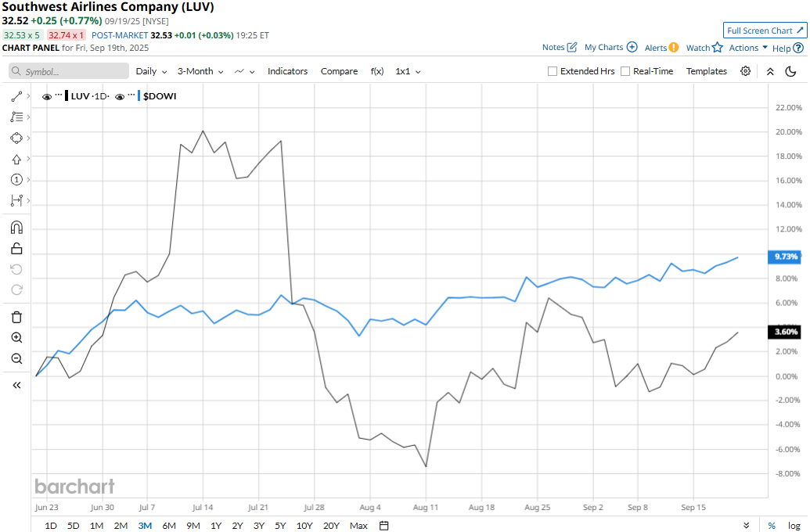Switch to dark mode moon icon

click(x=791, y=71)
